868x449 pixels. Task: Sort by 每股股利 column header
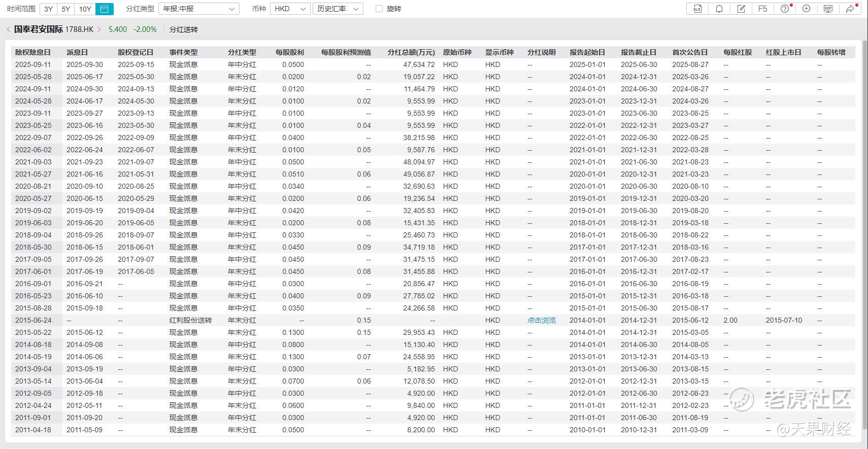tap(290, 52)
